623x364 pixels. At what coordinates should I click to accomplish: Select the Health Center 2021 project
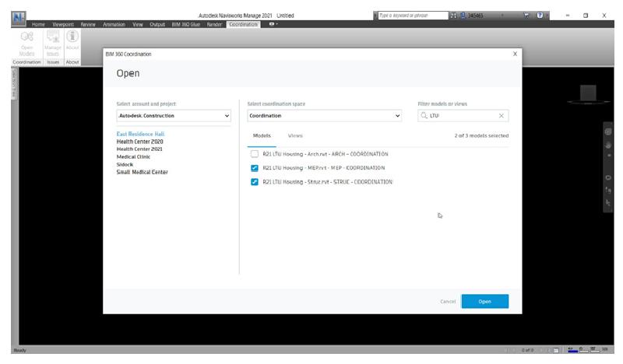point(139,149)
